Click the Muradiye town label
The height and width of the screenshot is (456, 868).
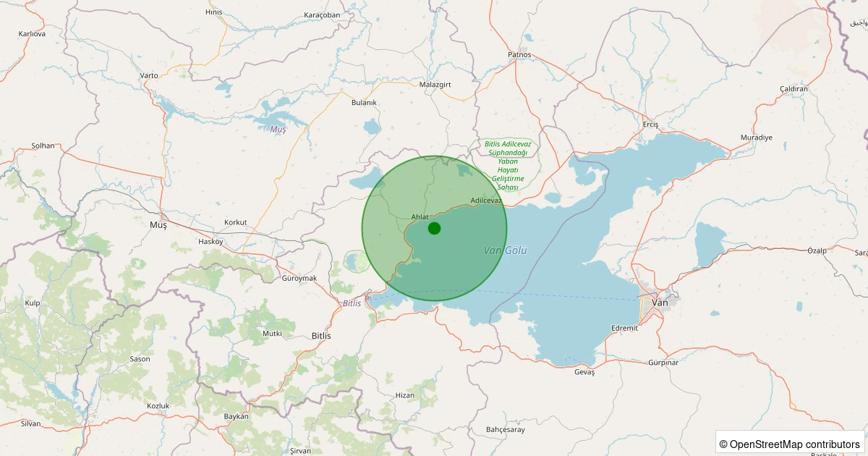757,138
